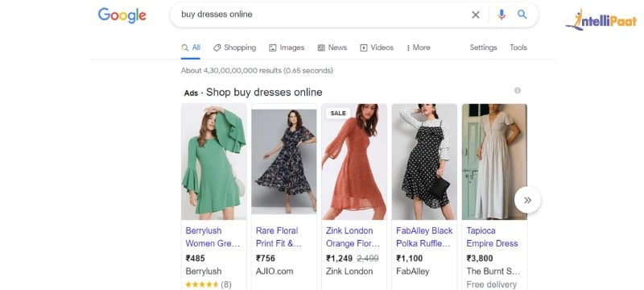
Task: Open the Berrylush Women Green dress link
Action: coord(213,237)
